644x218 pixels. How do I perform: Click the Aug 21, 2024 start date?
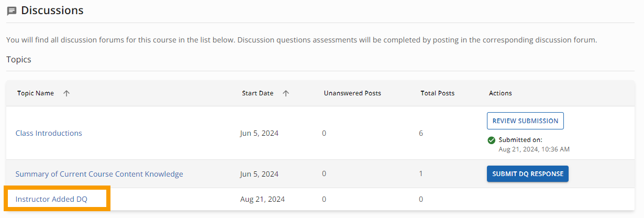pos(263,199)
